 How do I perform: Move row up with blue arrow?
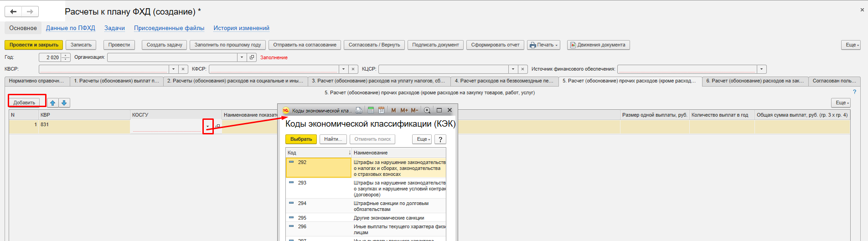[53, 103]
